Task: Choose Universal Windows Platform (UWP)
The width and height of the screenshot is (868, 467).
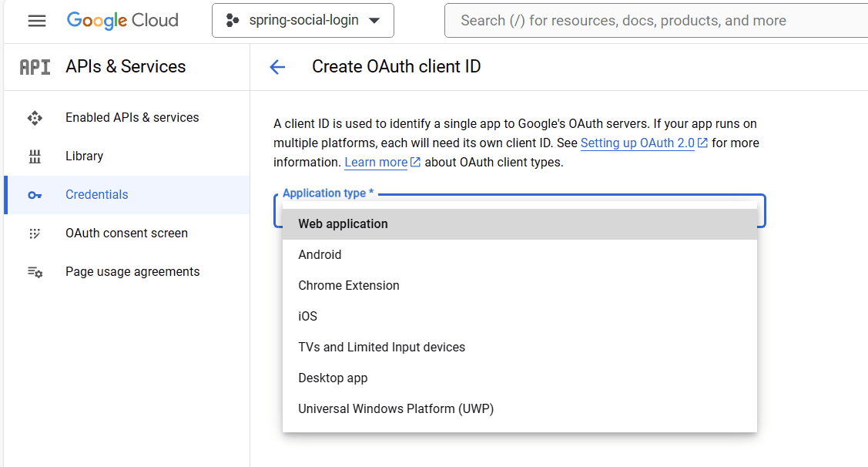Action: [396, 409]
